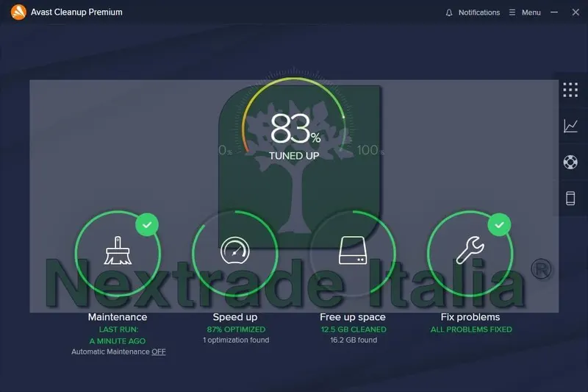Close the Avast Cleanup window
This screenshot has height=392, width=588.
576,13
